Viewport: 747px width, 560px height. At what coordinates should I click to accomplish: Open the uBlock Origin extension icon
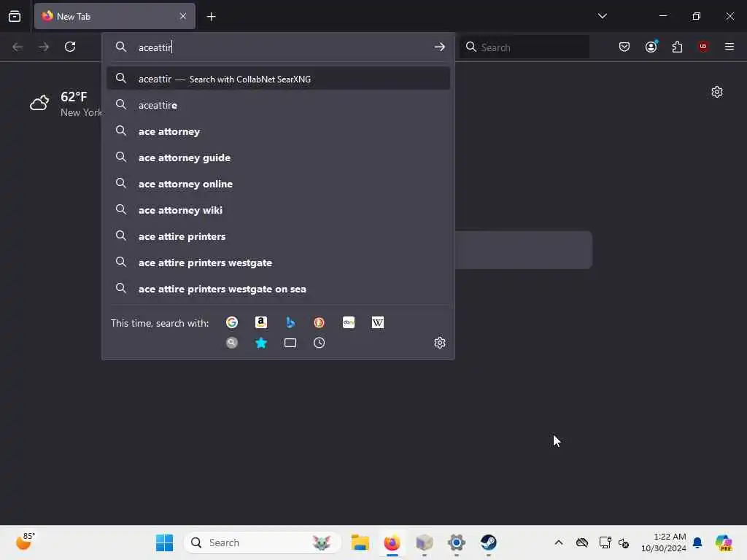coord(703,47)
